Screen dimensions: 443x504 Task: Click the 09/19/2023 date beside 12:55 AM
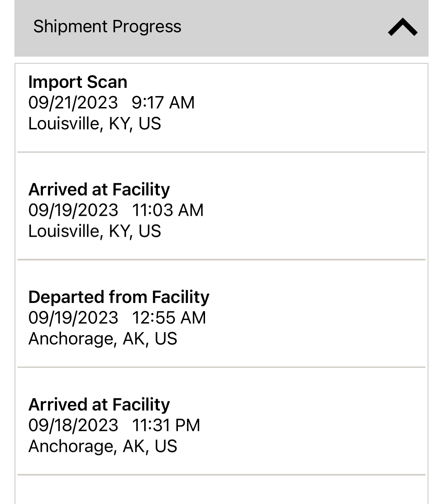(73, 318)
